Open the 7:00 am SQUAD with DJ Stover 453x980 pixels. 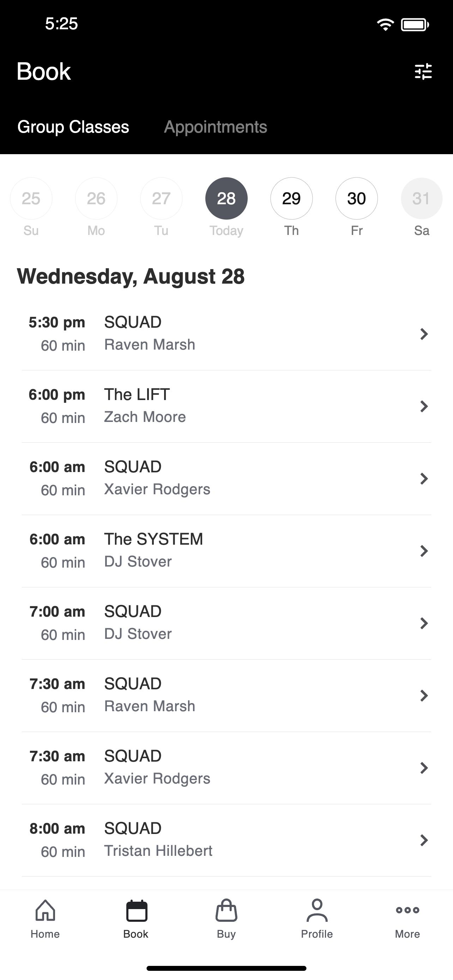coord(226,623)
